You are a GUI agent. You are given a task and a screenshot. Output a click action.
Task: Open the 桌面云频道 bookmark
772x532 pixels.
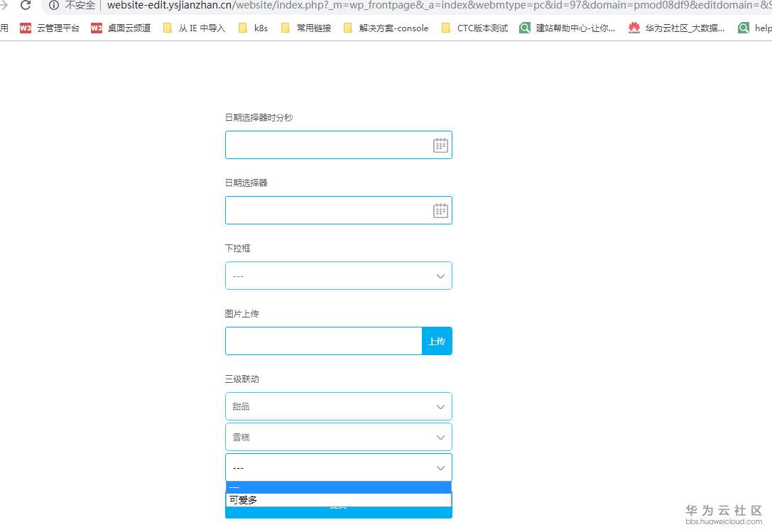pyautogui.click(x=121, y=28)
